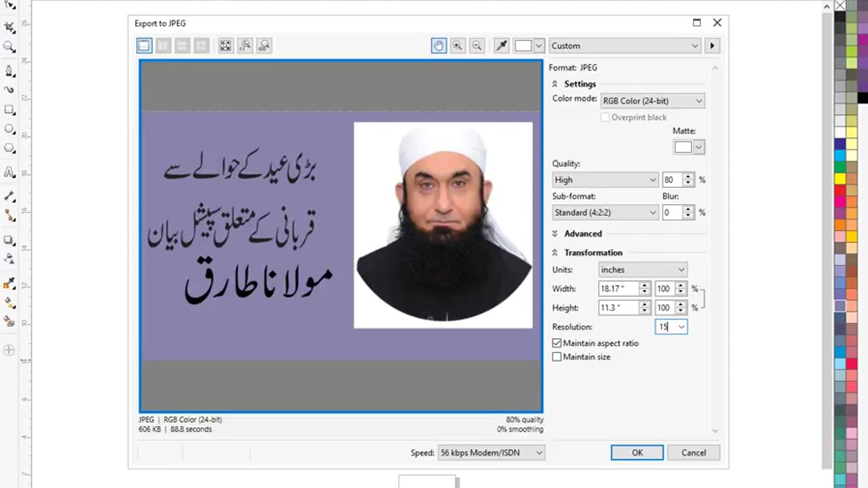The image size is (868, 488).
Task: Open the Resolution dropdown arrow
Action: tap(681, 327)
